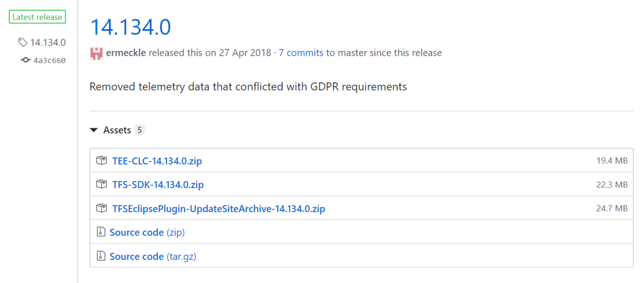Viewport: 644px width, 283px height.
Task: Click zip file icon beside Source code (zip)
Action: (101, 232)
